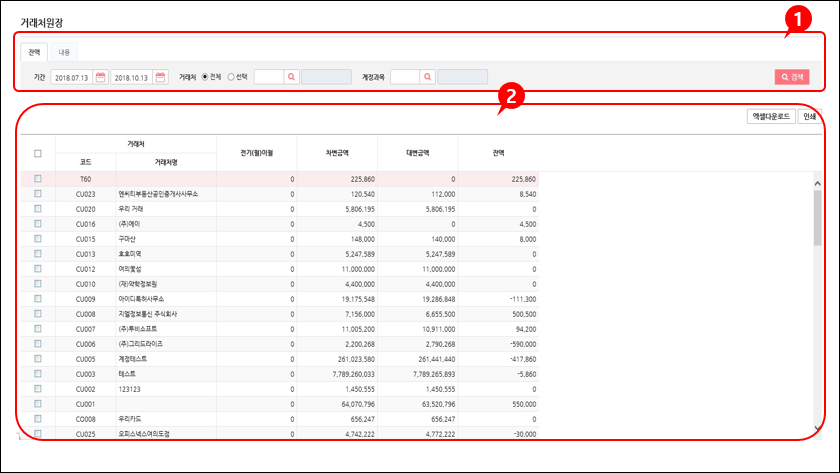Switch to the 잔액 tab
This screenshot has height=473, width=840.
pyautogui.click(x=34, y=51)
